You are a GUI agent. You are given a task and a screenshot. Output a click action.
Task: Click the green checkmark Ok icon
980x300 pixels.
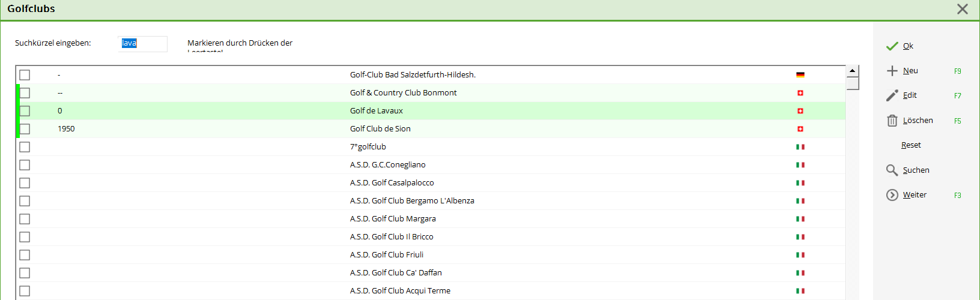(x=892, y=46)
